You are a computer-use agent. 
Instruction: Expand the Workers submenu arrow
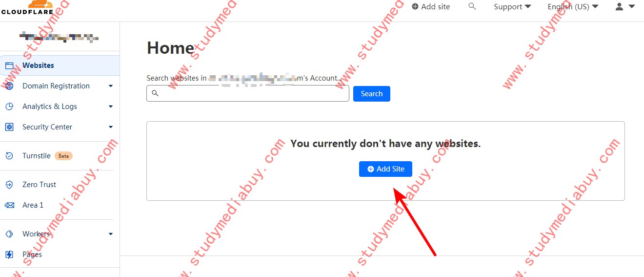tap(111, 234)
